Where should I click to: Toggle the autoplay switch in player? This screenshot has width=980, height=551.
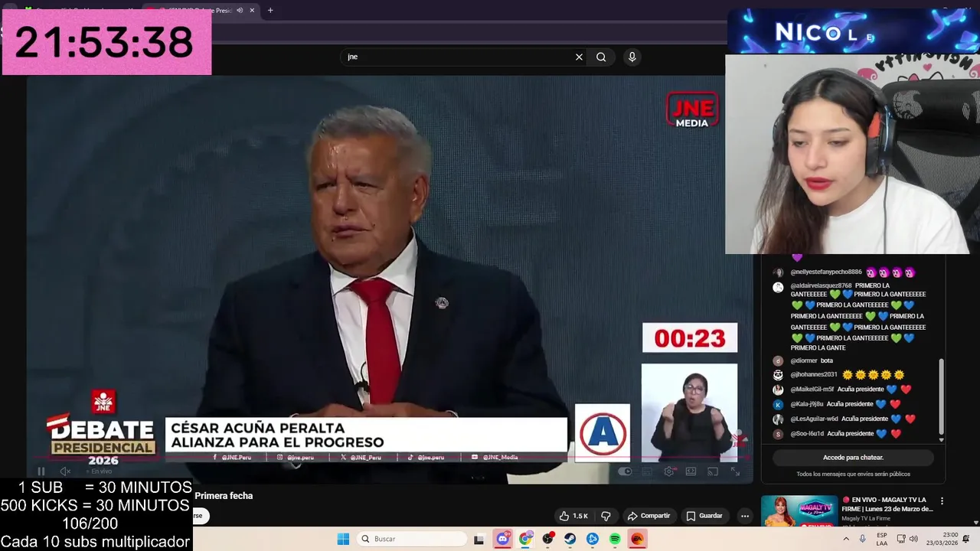[626, 471]
